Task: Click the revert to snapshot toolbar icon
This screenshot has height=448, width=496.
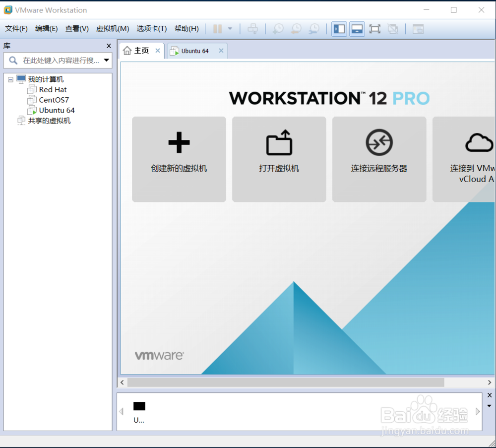Action: click(296, 29)
